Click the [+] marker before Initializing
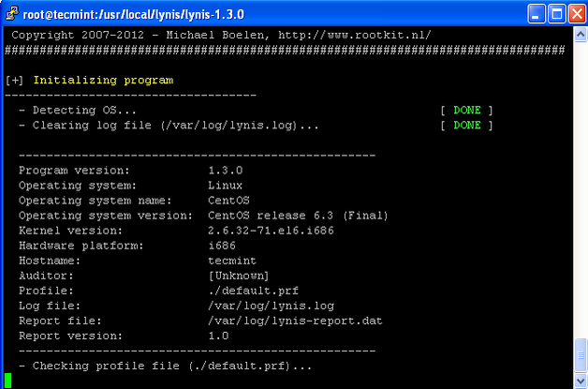The width and height of the screenshot is (588, 389). [14, 81]
